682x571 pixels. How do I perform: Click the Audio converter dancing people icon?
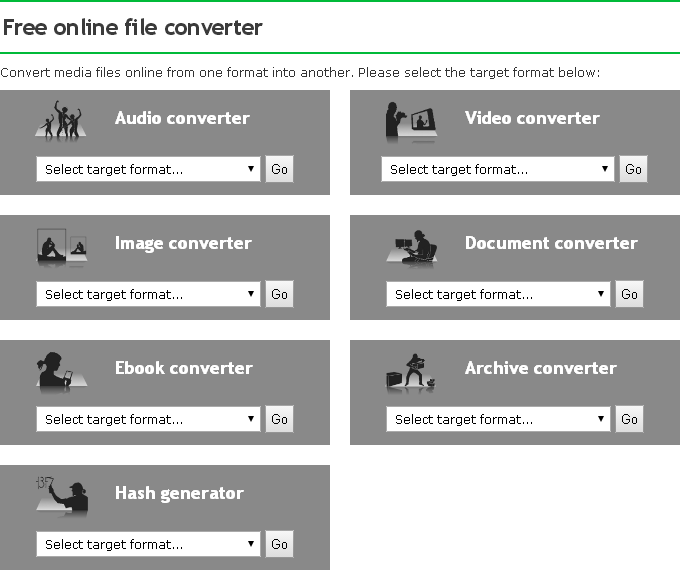coord(61,121)
